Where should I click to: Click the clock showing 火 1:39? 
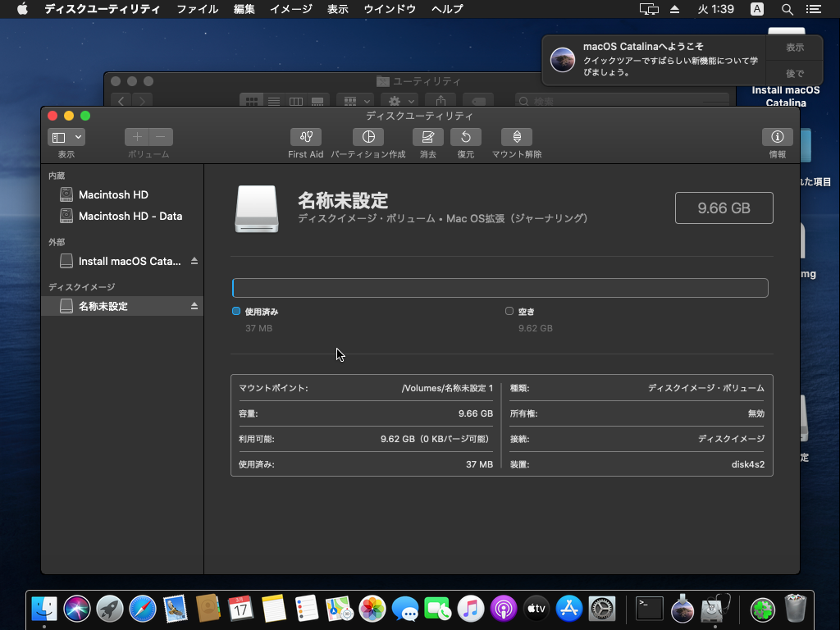715,9
